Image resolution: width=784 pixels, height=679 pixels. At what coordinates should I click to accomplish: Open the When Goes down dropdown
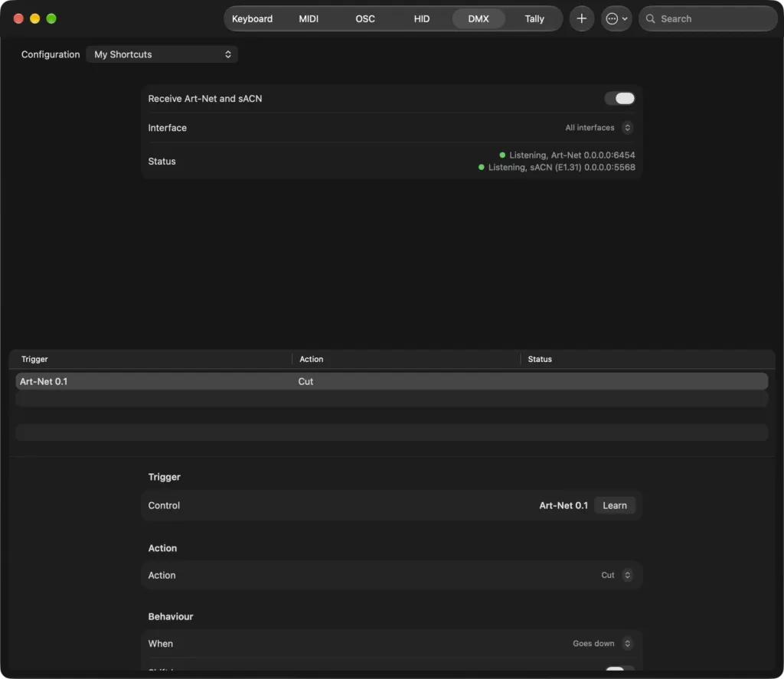603,644
